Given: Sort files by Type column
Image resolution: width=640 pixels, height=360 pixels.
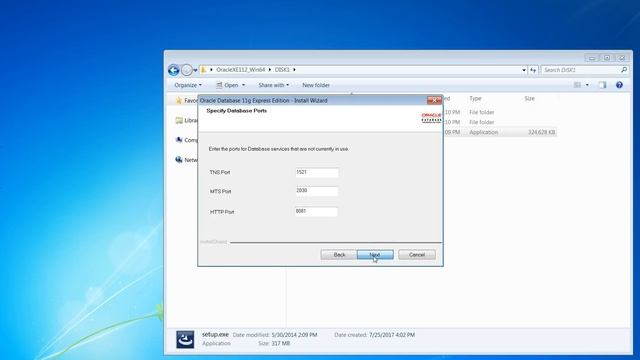Looking at the screenshot, I should [x=475, y=98].
